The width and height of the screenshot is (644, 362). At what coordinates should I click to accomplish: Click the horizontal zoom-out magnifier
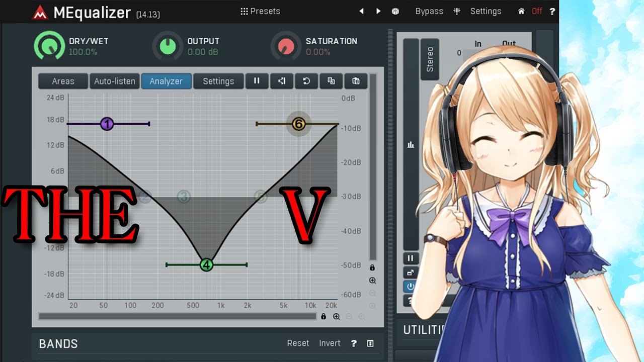coord(349,316)
